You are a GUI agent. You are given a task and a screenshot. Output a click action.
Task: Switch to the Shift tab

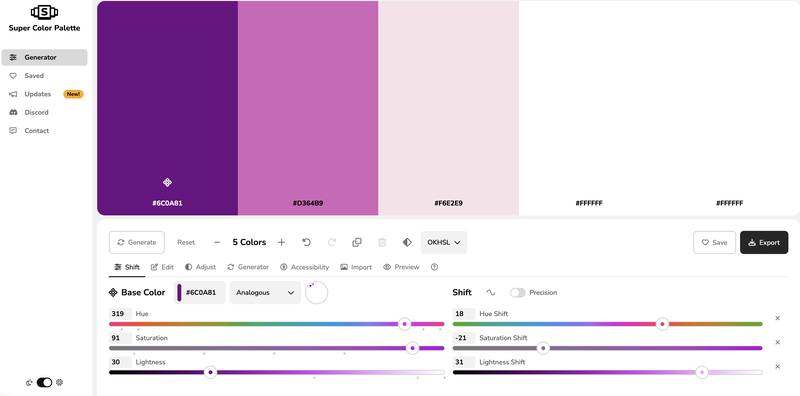point(127,267)
